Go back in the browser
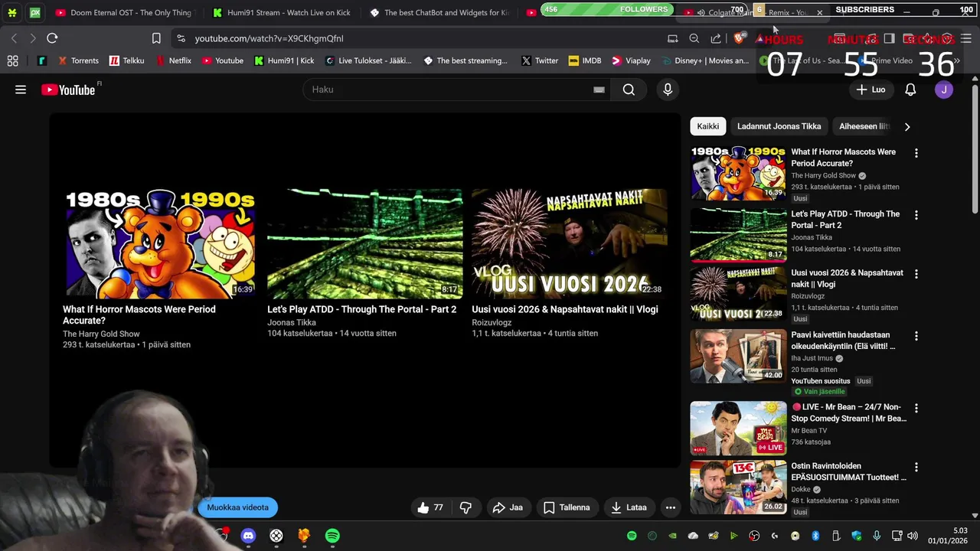Image resolution: width=980 pixels, height=551 pixels. click(14, 38)
